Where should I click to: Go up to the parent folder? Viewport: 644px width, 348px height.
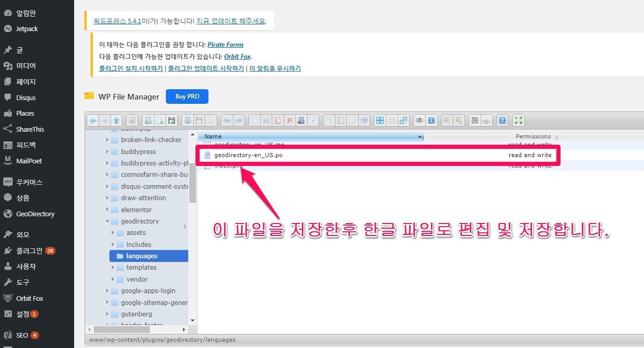(x=116, y=120)
